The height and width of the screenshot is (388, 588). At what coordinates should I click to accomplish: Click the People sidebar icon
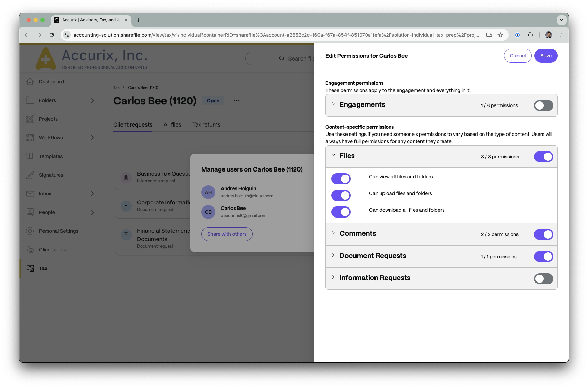(x=30, y=212)
